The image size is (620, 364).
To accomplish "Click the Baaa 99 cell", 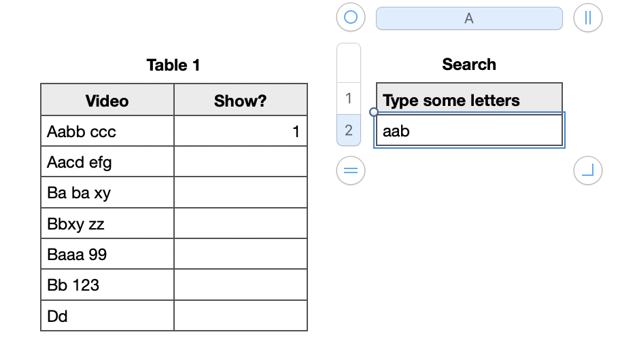I will pyautogui.click(x=107, y=255).
